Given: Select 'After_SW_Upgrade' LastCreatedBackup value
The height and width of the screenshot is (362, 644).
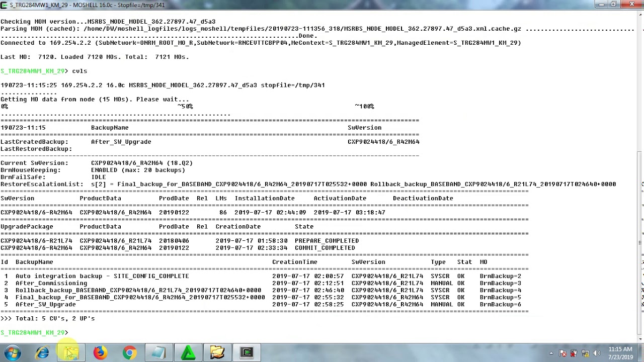Looking at the screenshot, I should click(x=121, y=142).
